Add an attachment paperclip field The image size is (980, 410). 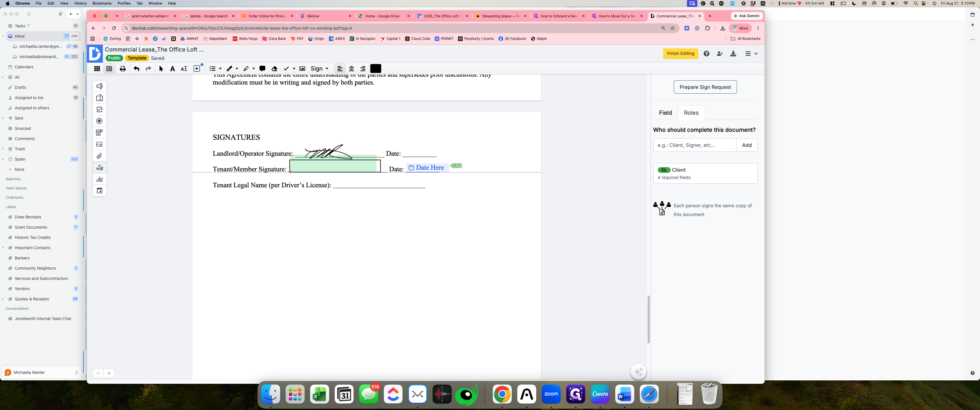[99, 156]
